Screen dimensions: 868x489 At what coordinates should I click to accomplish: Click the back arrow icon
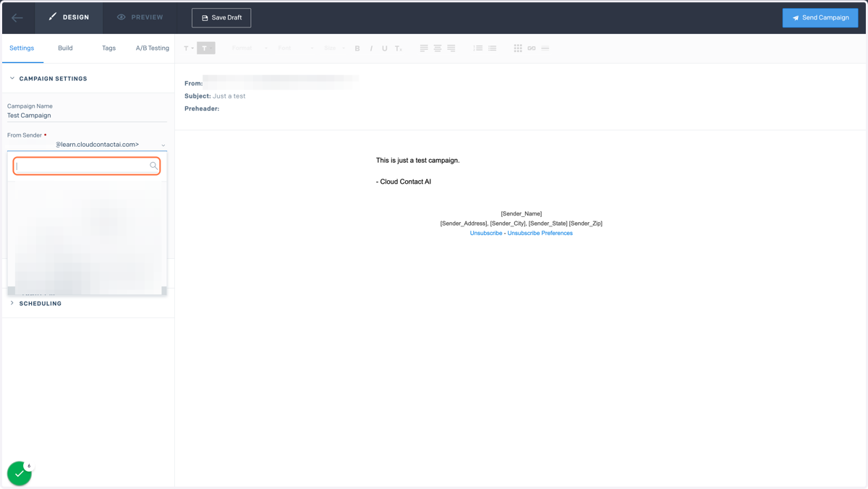17,17
